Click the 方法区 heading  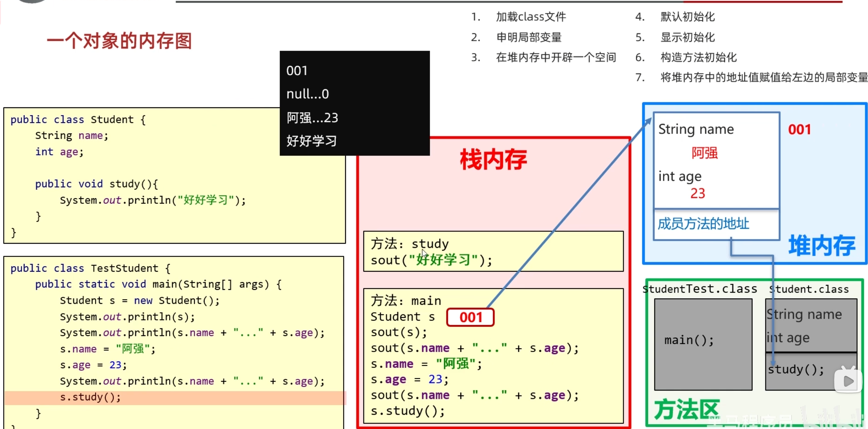pyautogui.click(x=686, y=410)
